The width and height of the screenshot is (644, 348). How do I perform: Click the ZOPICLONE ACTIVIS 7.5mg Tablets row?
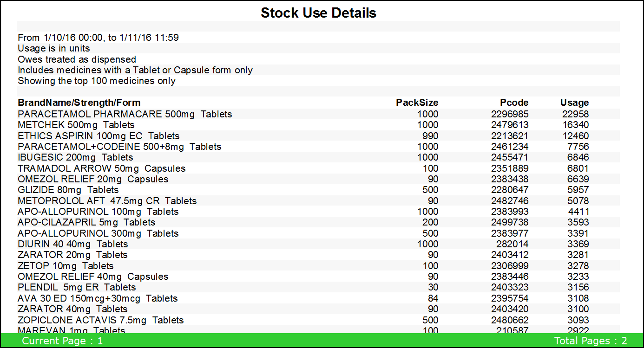pyautogui.click(x=101, y=320)
